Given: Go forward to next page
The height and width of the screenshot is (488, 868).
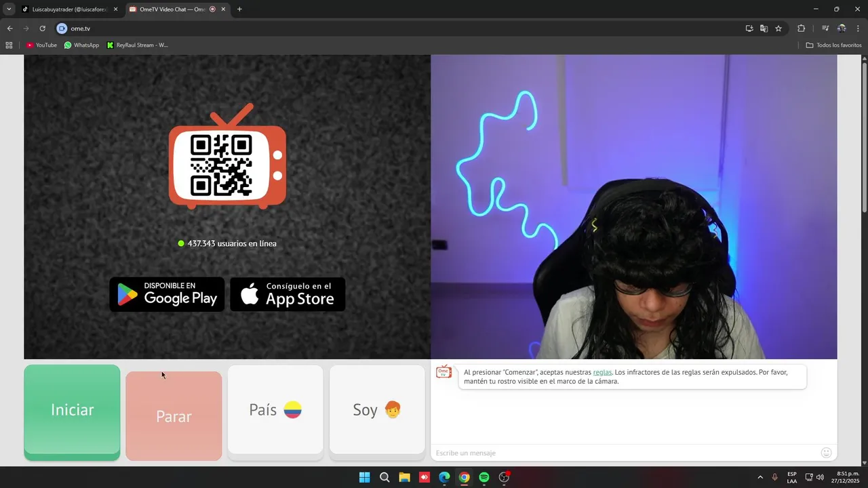Looking at the screenshot, I should [x=26, y=28].
